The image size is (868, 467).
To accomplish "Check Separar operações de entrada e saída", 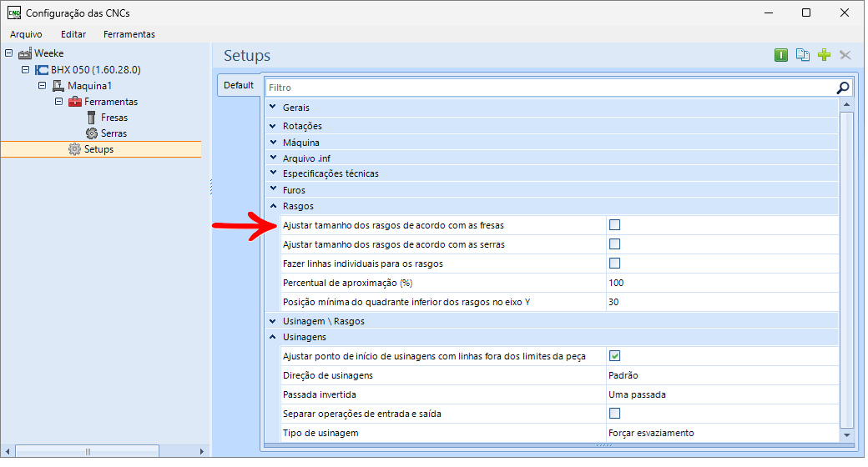I will click(x=614, y=414).
